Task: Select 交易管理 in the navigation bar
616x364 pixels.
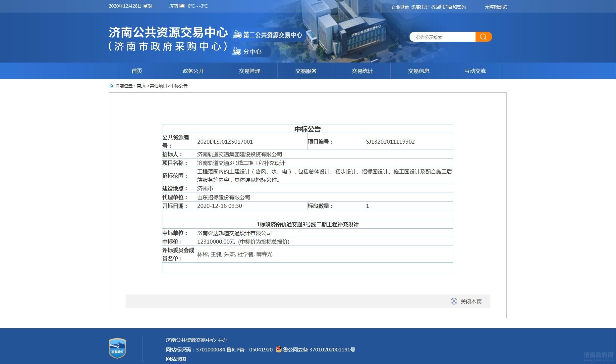Action: pyautogui.click(x=249, y=71)
